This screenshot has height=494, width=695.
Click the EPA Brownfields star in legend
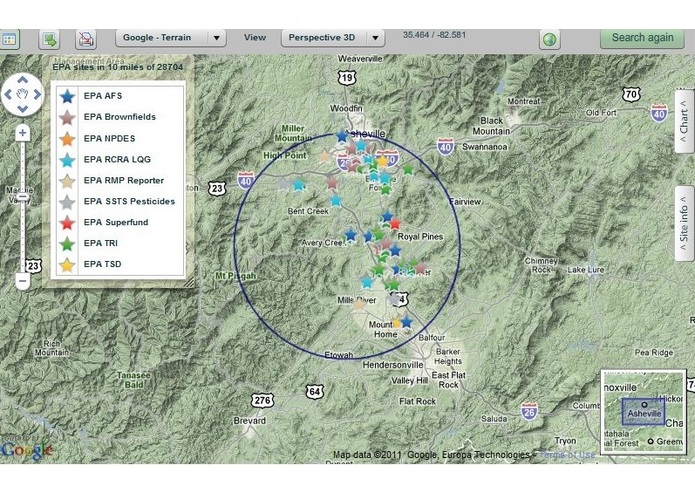tap(67, 117)
